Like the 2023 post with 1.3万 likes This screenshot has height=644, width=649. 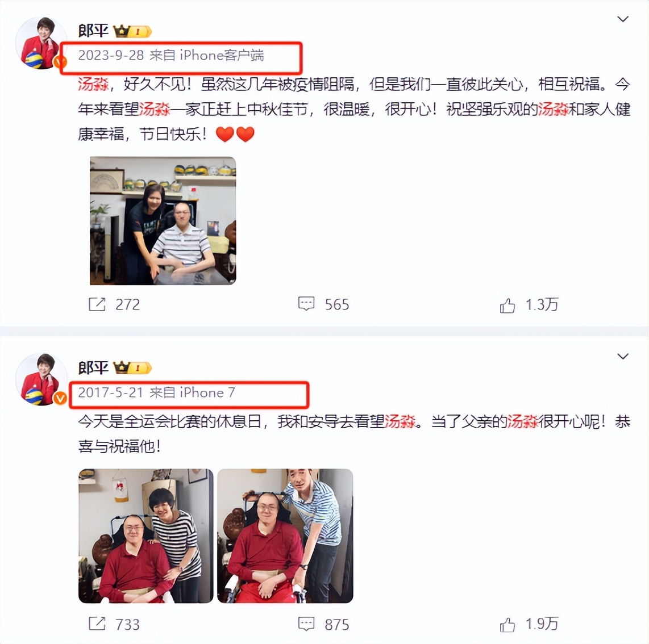click(507, 306)
